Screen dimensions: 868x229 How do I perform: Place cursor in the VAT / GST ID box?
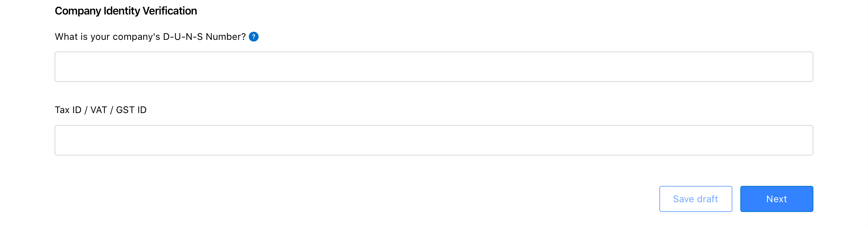point(434,140)
